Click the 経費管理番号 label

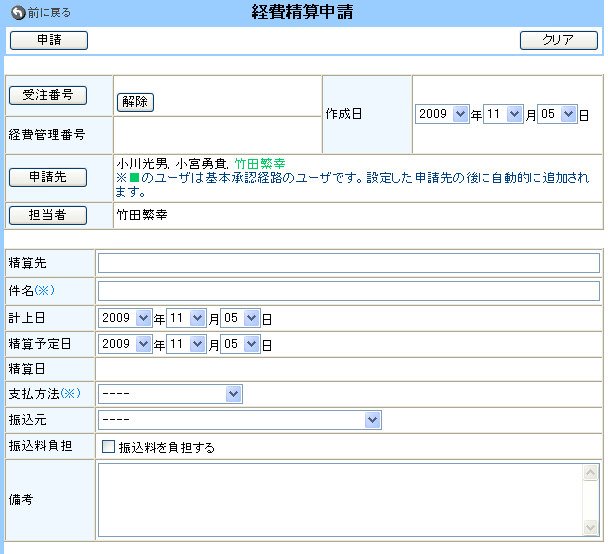coord(47,135)
